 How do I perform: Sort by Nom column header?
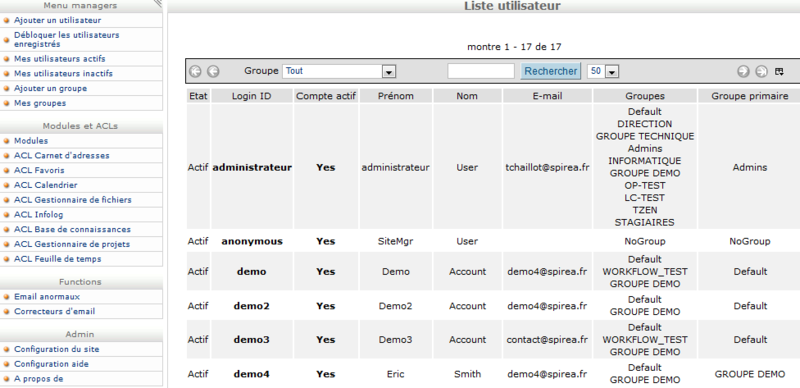[467, 96]
